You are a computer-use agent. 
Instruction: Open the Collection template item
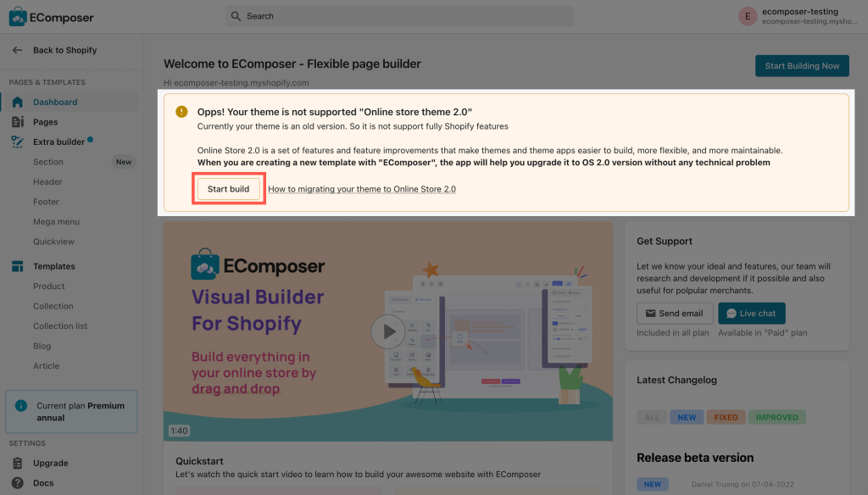tap(53, 306)
